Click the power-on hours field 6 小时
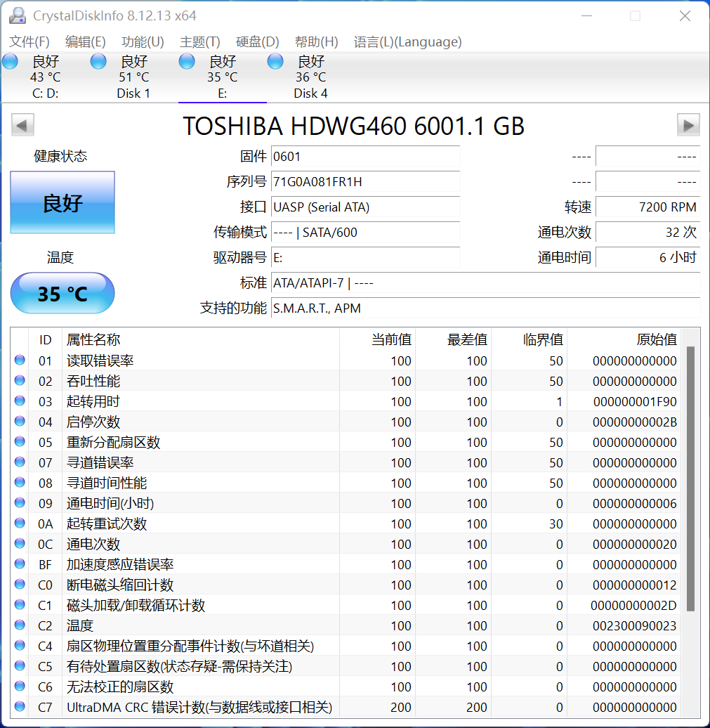The image size is (710, 728). pos(647,257)
